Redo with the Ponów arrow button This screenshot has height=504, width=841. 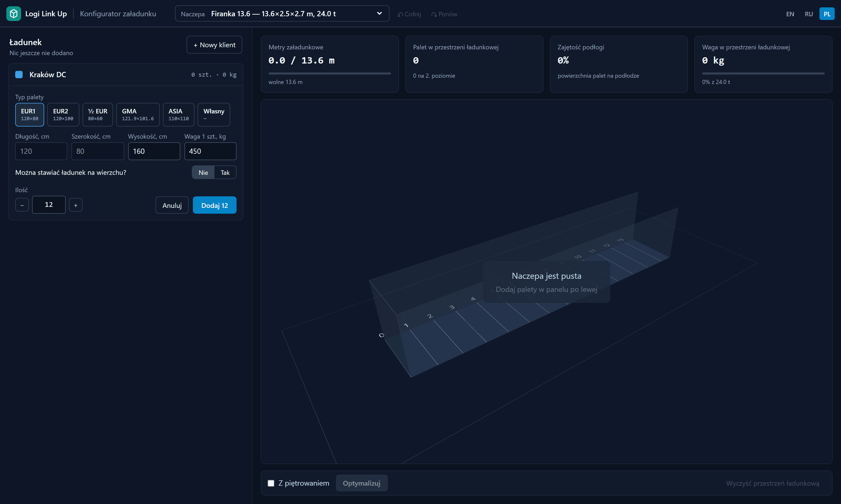pos(444,14)
